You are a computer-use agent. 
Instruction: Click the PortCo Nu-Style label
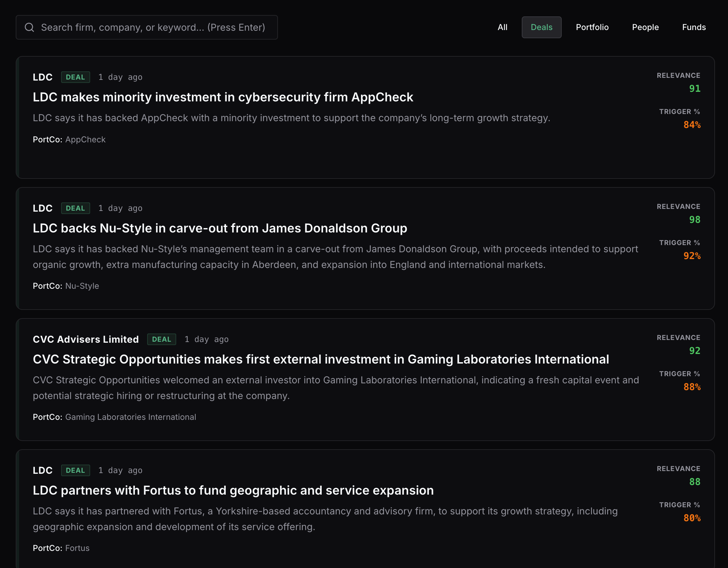pos(66,286)
